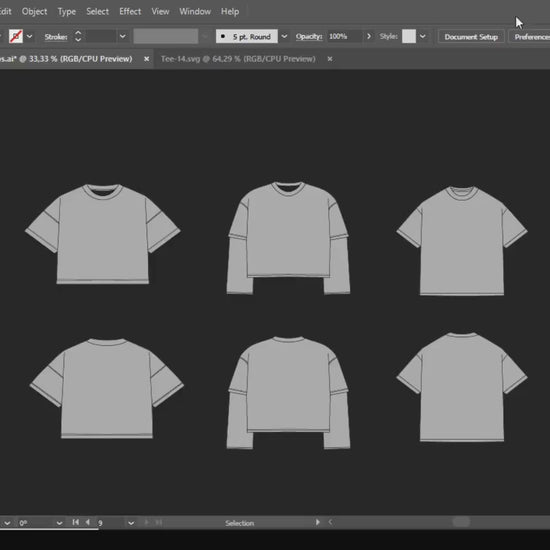Expand the brush definition dropdown arrow

pos(284,36)
